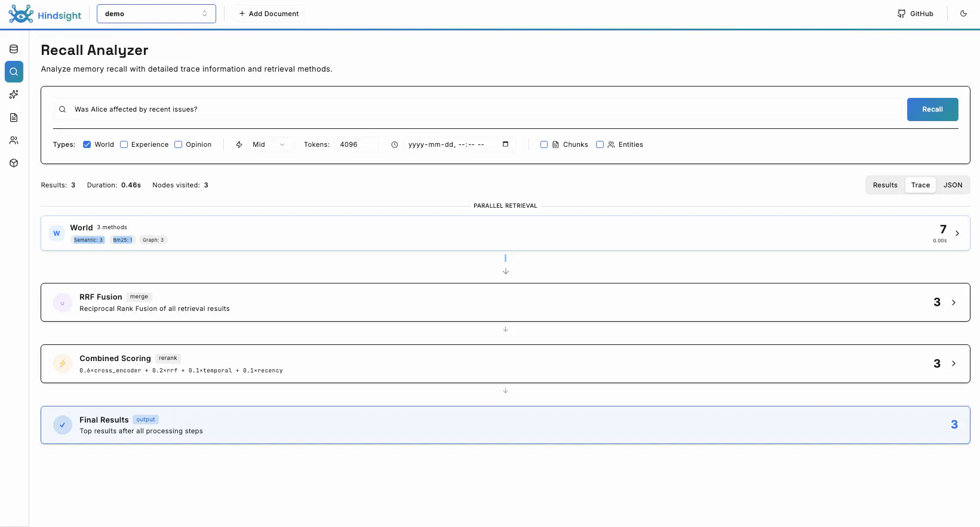
Task: Click the Recall button
Action: pos(933,109)
